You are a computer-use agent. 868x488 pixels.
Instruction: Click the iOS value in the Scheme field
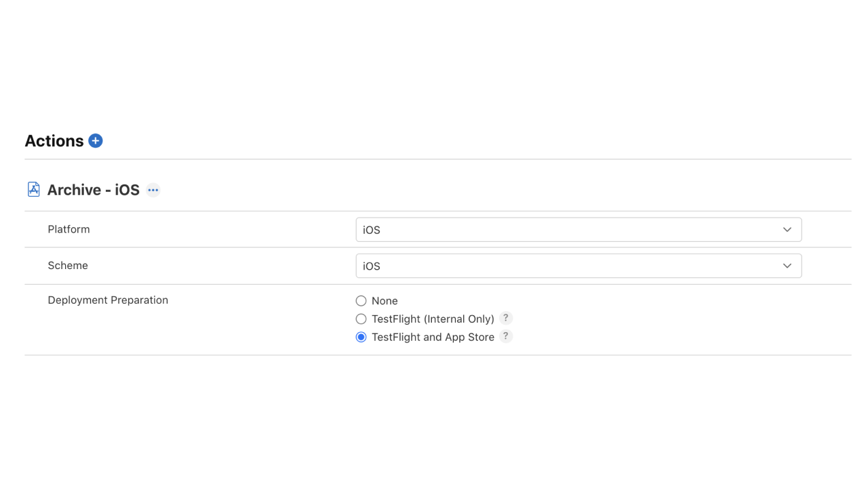point(371,266)
